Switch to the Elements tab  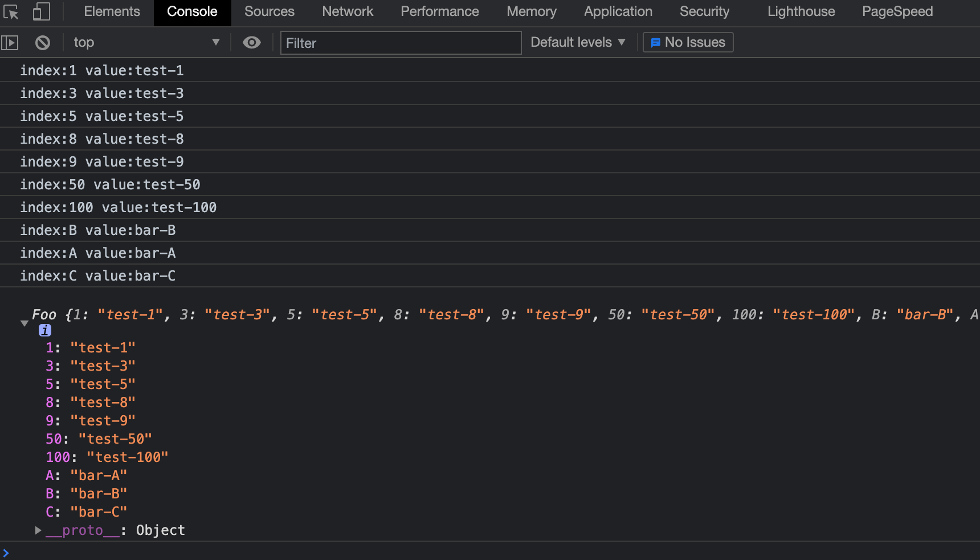click(112, 12)
